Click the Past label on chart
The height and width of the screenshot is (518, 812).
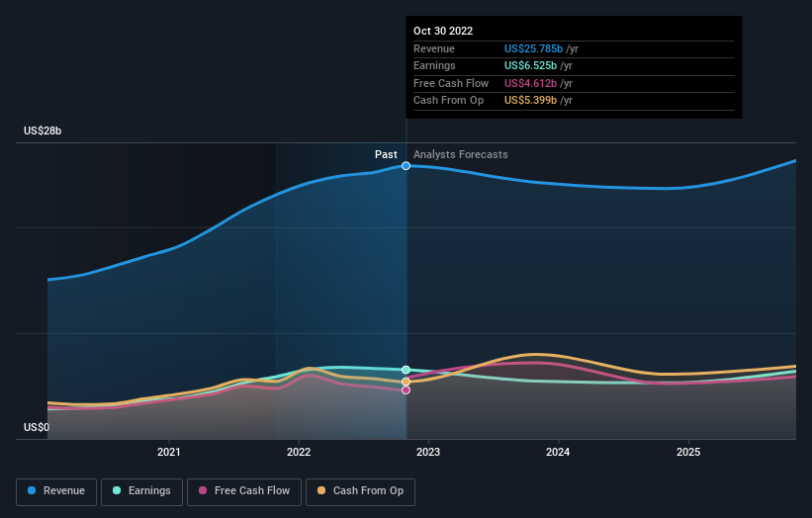coord(386,154)
